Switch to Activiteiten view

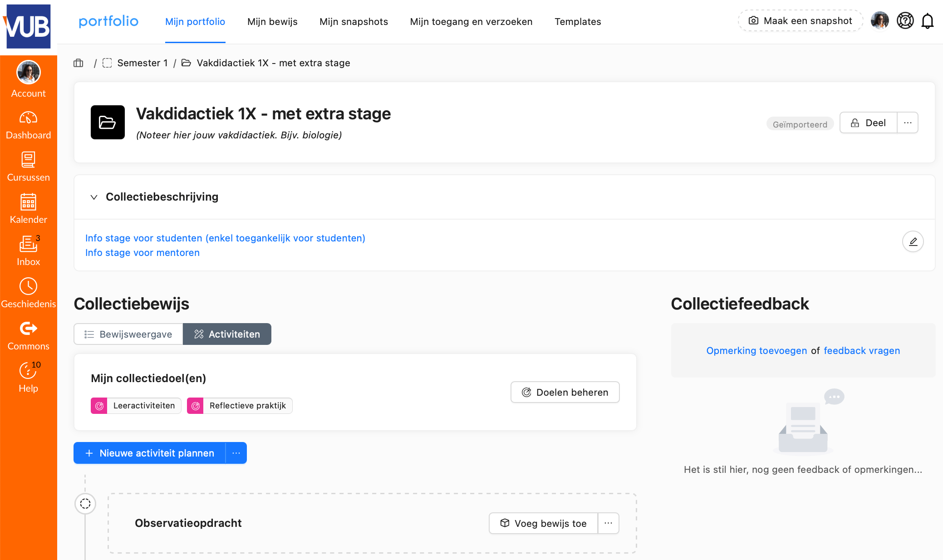click(227, 334)
